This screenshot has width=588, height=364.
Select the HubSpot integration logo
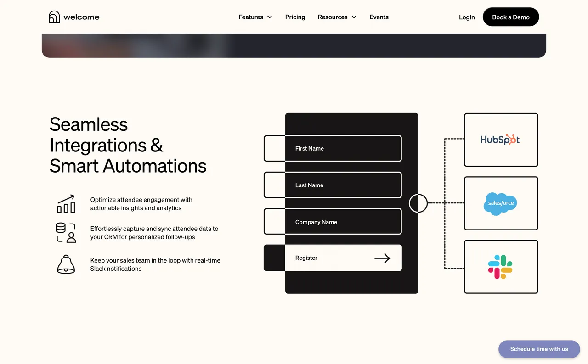(x=500, y=140)
